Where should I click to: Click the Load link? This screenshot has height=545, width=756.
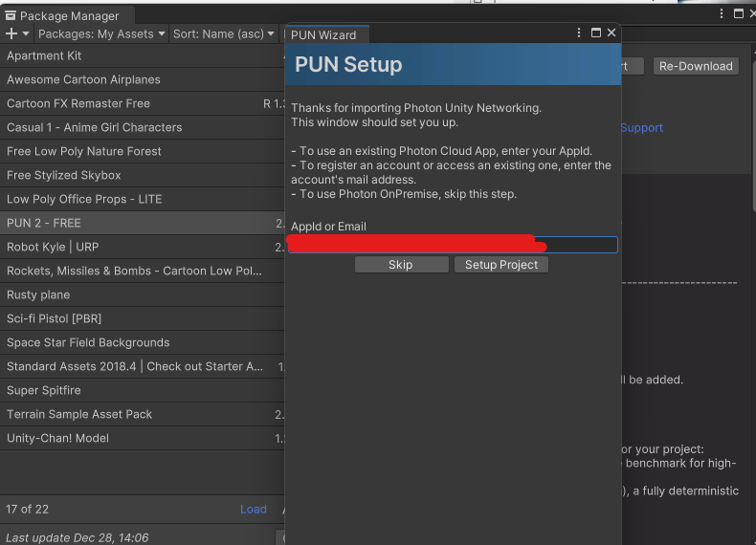pos(254,510)
